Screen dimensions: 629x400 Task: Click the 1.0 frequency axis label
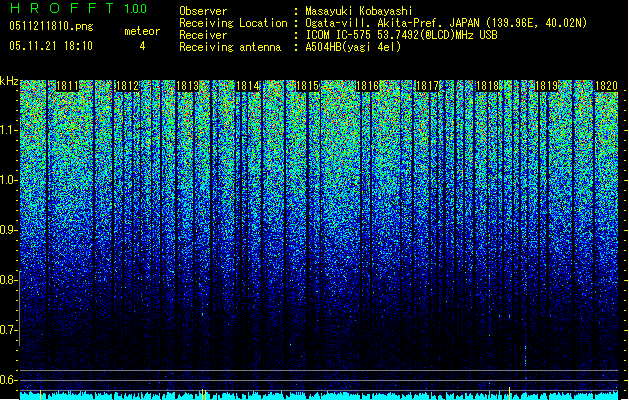8,180
